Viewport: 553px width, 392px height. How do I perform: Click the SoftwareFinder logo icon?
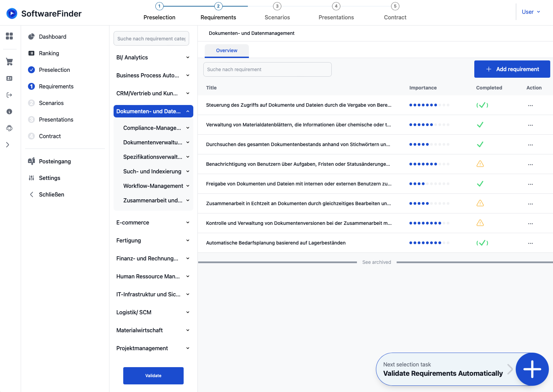(12, 13)
